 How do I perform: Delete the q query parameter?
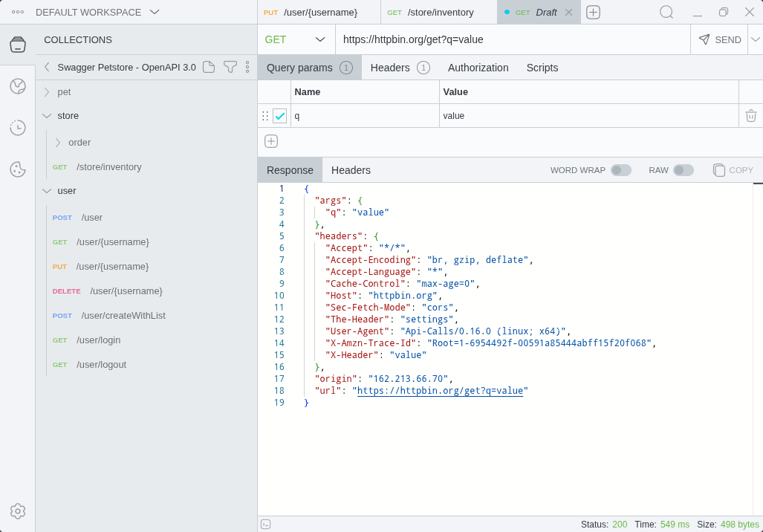pos(751,116)
